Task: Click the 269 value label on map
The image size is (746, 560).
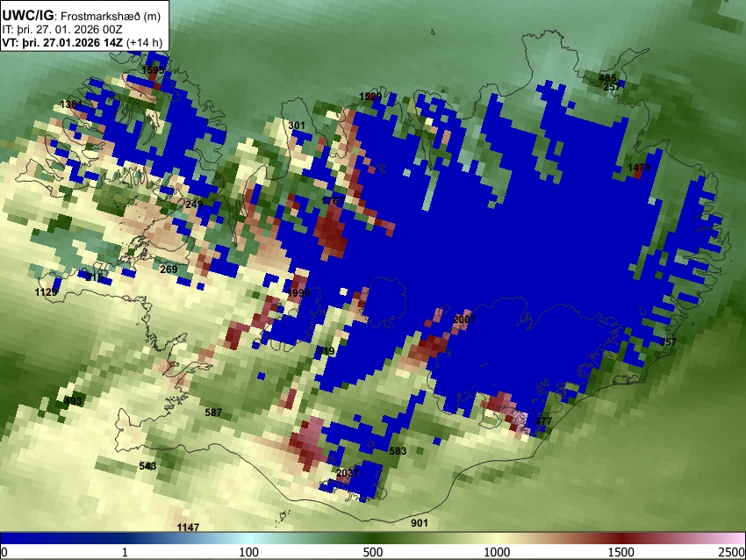Action: click(x=169, y=269)
